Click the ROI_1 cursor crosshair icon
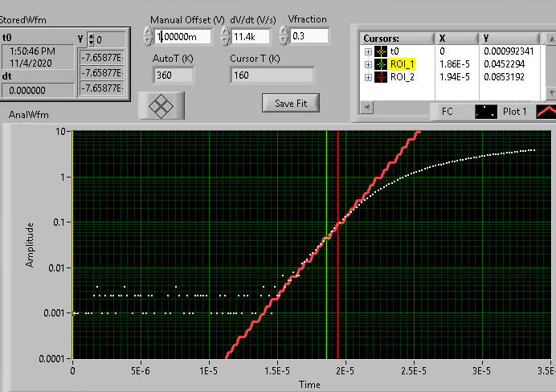Viewport: 556px width, 392px height. 381,63
